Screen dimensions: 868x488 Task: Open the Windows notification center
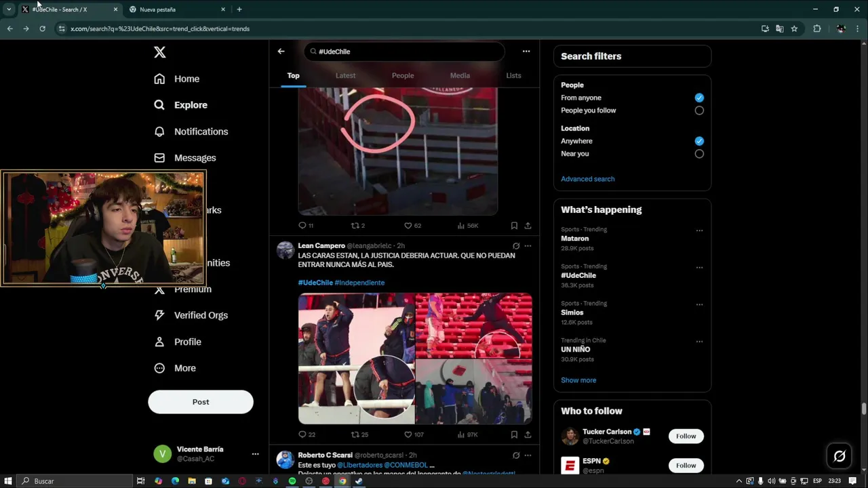(852, 481)
